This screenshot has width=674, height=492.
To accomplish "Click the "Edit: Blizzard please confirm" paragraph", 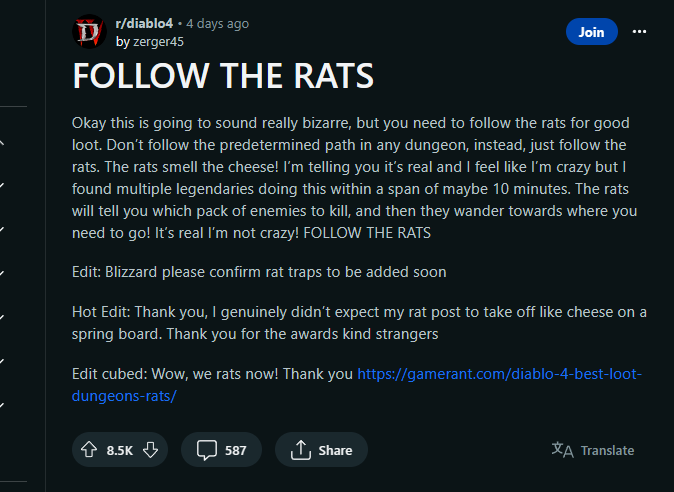I will point(259,272).
